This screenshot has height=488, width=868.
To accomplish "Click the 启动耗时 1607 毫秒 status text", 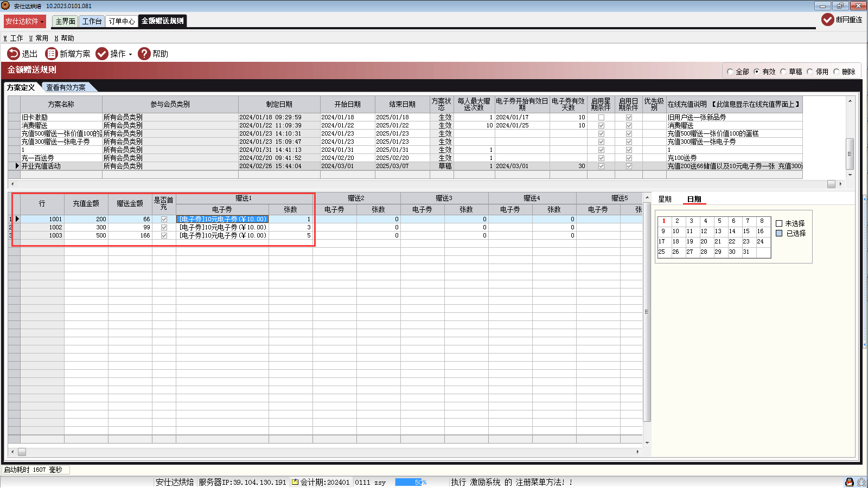I will 33,470.
